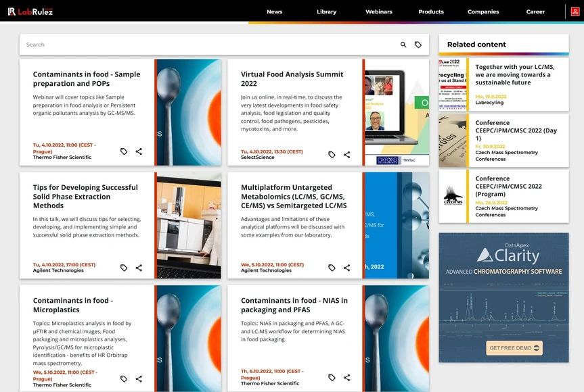Open 'Contaminants in food - Microplastics' title
The width and height of the screenshot is (584, 392).
pyautogui.click(x=72, y=305)
